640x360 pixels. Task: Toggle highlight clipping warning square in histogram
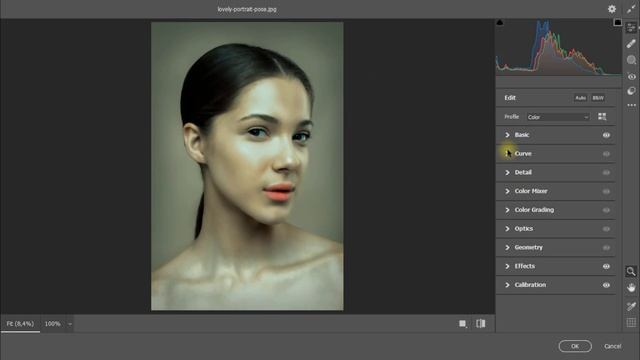(618, 22)
